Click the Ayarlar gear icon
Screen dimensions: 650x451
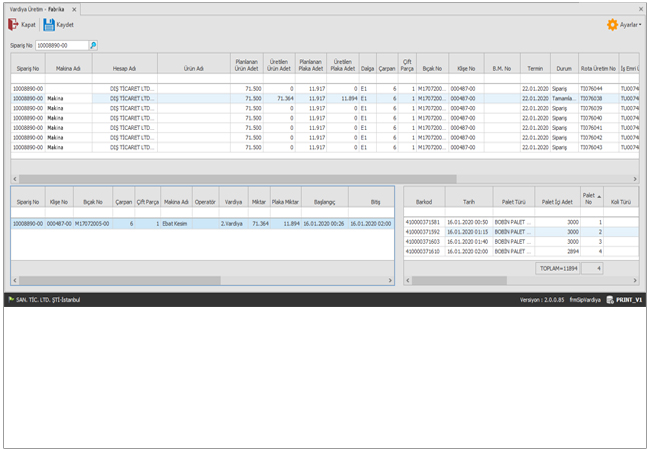pos(612,24)
